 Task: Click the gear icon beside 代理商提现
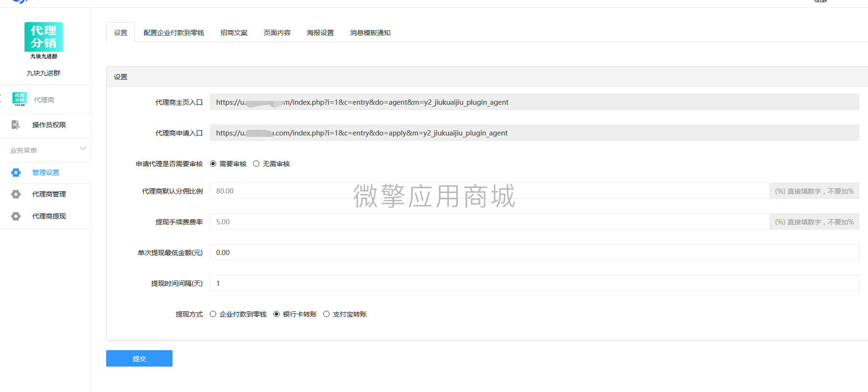pyautogui.click(x=16, y=216)
